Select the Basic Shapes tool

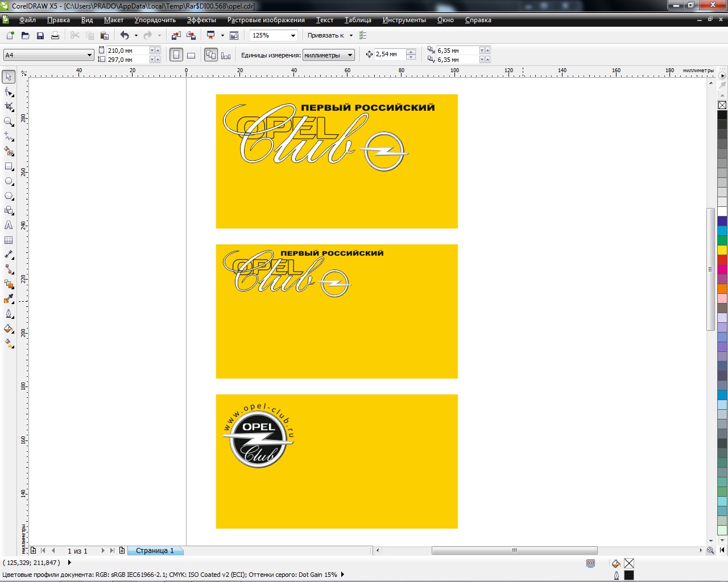click(9, 210)
